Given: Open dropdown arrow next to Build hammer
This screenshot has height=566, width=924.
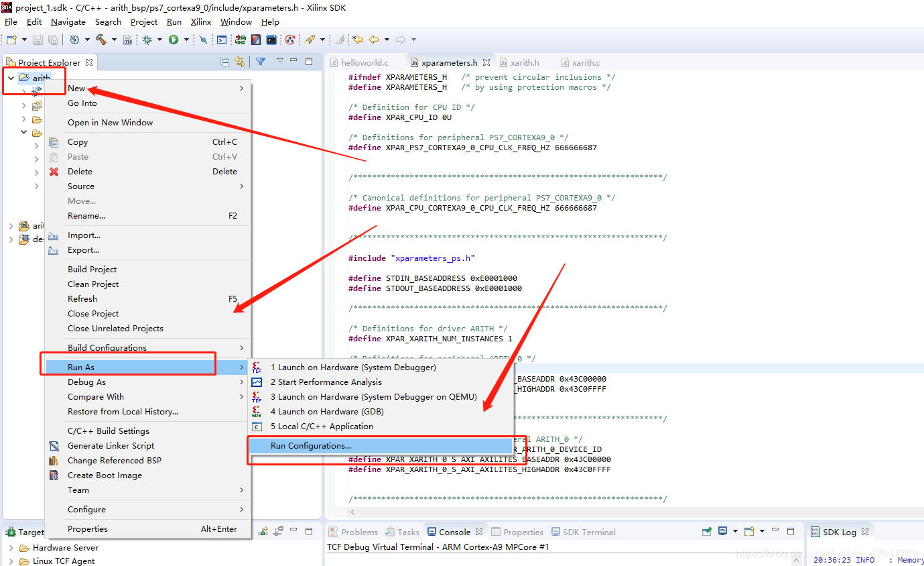Looking at the screenshot, I should [113, 40].
